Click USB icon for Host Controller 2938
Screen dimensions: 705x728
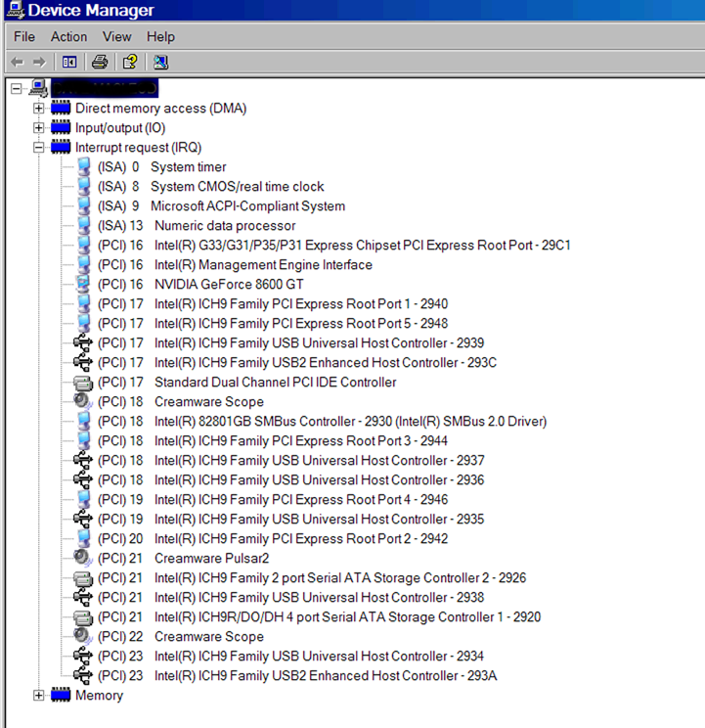click(x=83, y=597)
